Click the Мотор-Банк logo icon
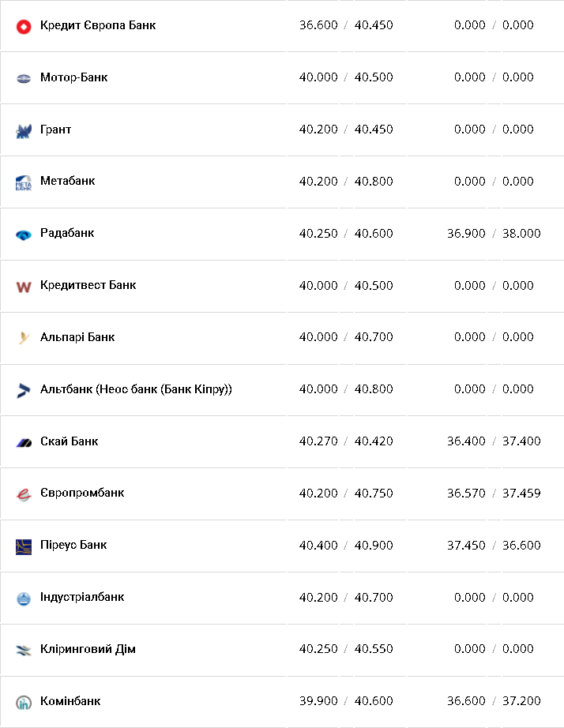The height and width of the screenshot is (728, 564). [x=24, y=78]
